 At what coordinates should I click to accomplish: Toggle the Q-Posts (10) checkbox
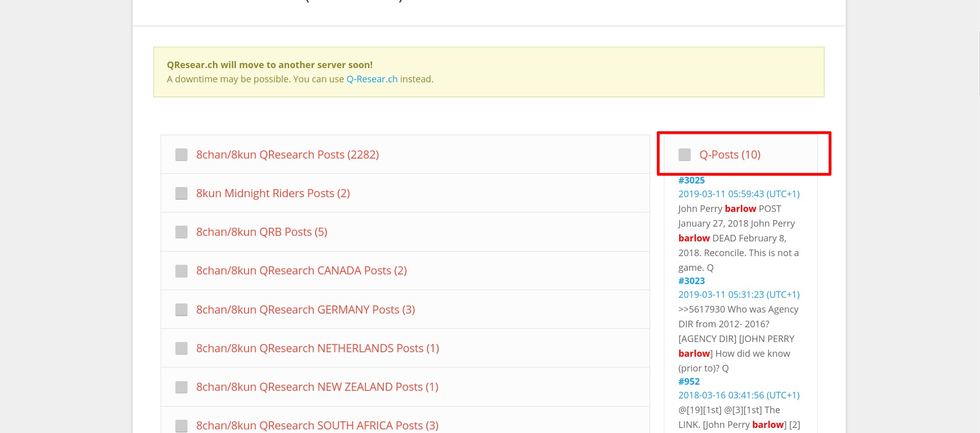point(685,154)
